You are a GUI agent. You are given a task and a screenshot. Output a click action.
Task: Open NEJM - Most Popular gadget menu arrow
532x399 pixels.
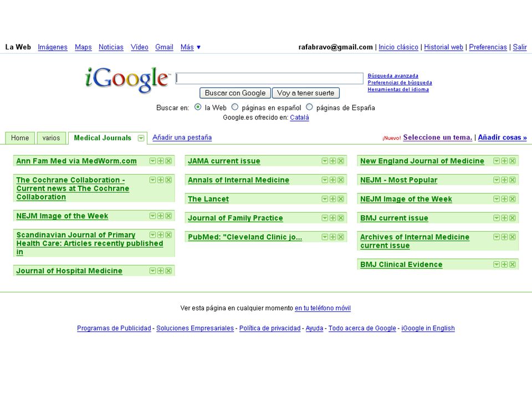click(x=497, y=180)
